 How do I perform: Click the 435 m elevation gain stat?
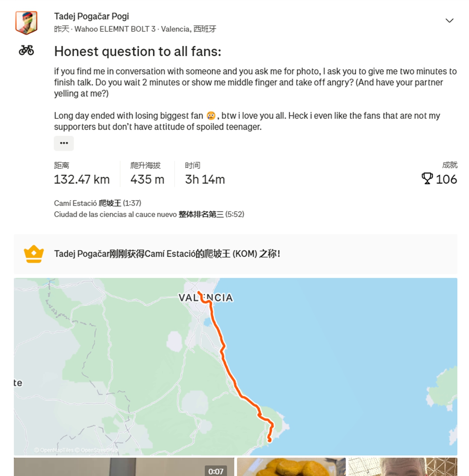147,179
